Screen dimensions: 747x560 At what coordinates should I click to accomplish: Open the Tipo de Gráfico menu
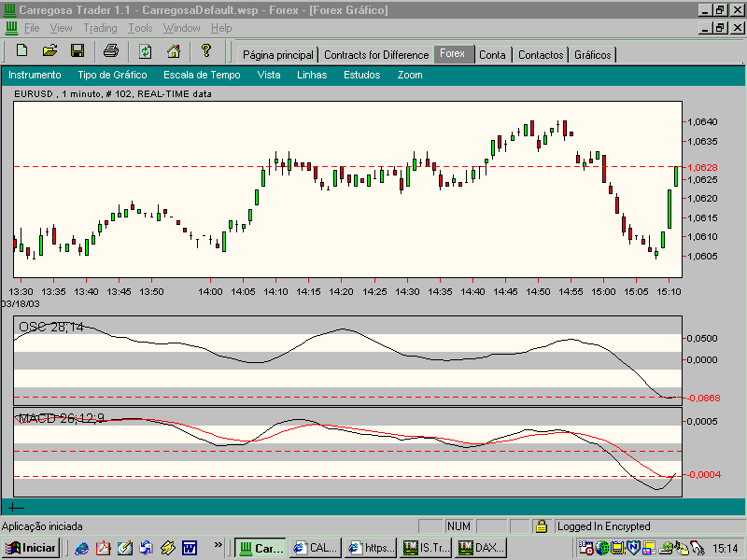point(112,75)
